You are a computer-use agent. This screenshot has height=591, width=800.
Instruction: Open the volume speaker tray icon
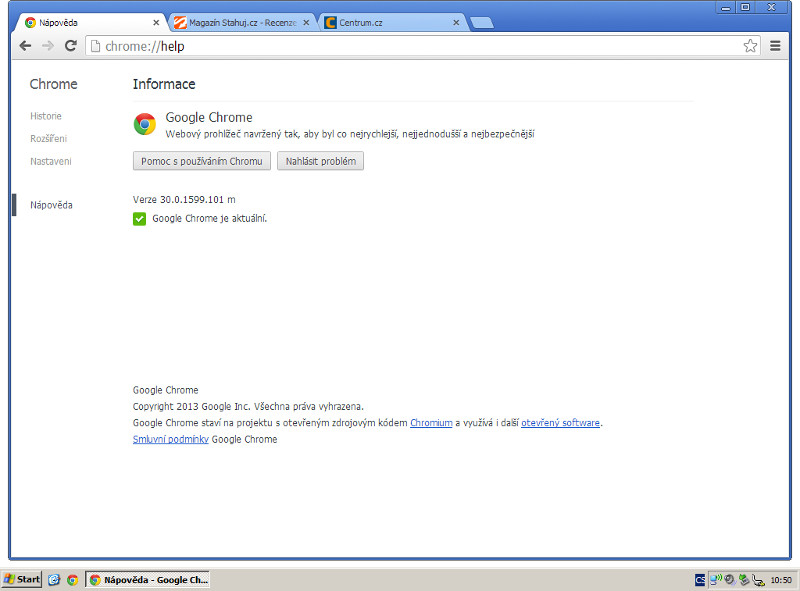coord(730,580)
